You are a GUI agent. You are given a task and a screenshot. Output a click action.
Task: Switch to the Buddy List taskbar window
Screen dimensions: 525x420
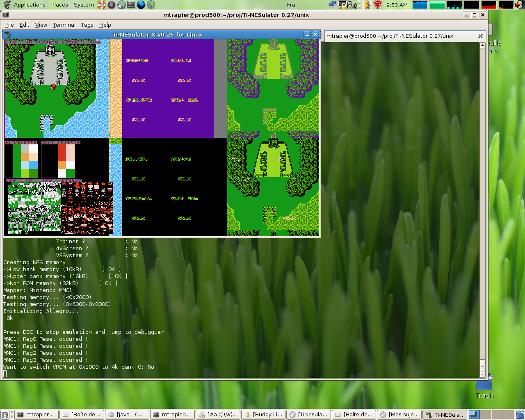pyautogui.click(x=264, y=415)
